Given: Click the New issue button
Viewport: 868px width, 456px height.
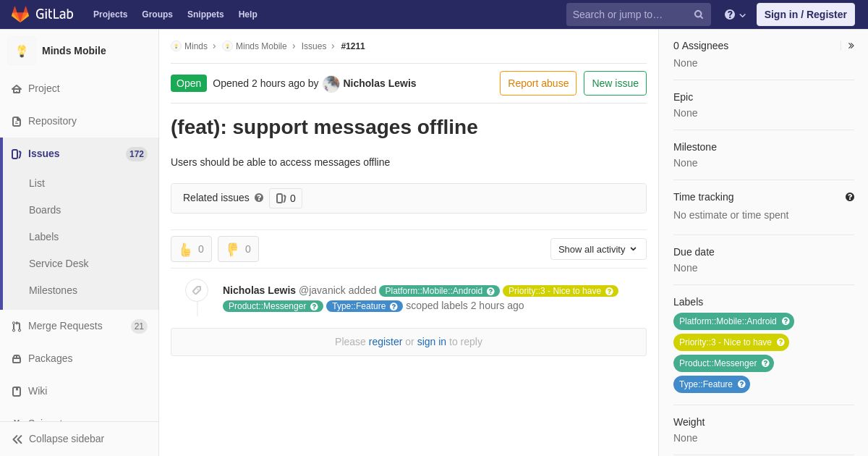Looking at the screenshot, I should [615, 83].
